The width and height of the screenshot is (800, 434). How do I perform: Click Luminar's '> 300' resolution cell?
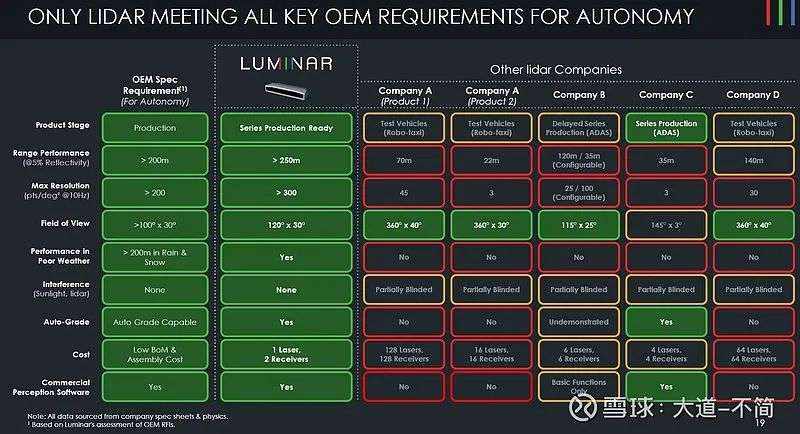coord(286,193)
